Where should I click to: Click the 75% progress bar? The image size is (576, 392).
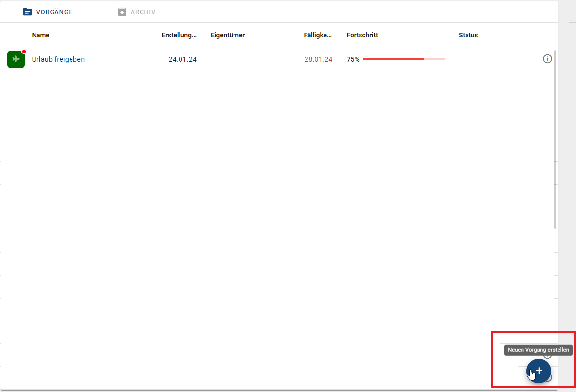coord(404,59)
